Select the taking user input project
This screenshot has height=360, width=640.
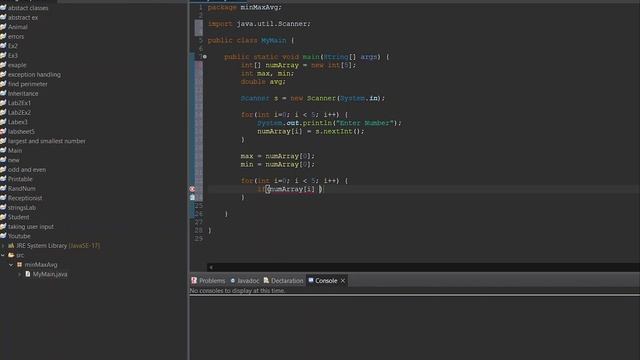tap(31, 227)
